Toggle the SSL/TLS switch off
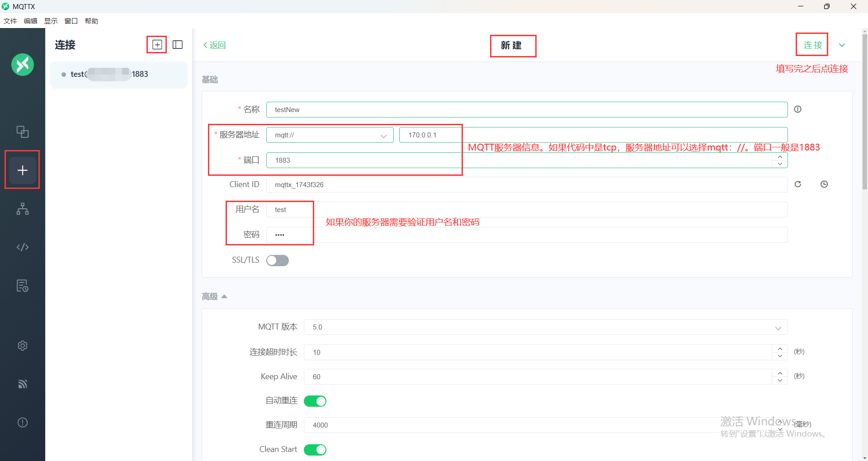Screen dimensions: 868x461 point(277,260)
